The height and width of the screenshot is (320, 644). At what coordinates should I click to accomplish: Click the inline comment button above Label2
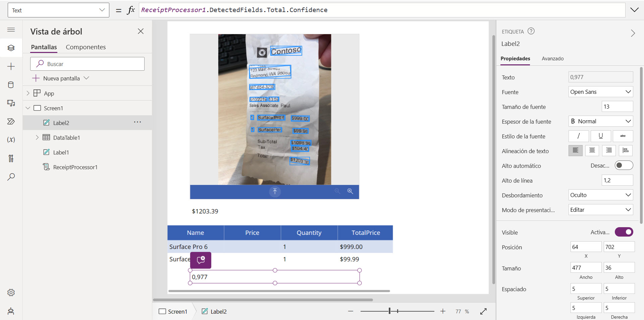click(201, 260)
